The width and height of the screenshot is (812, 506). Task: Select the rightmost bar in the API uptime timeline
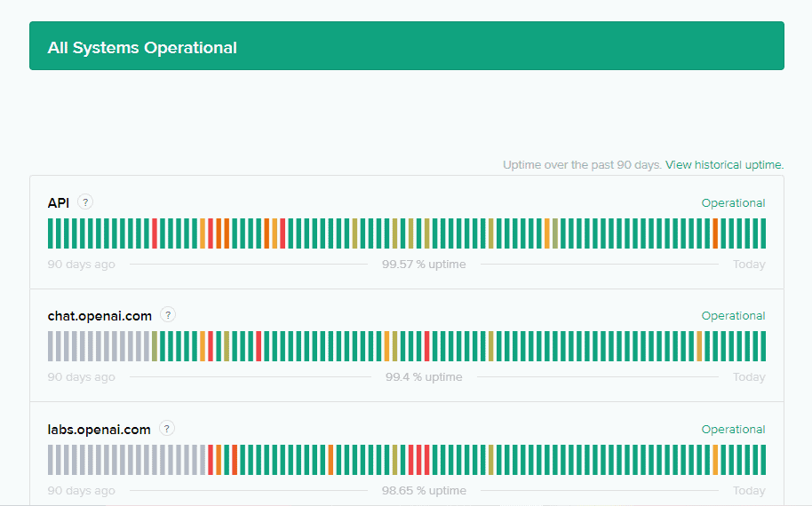coord(763,233)
